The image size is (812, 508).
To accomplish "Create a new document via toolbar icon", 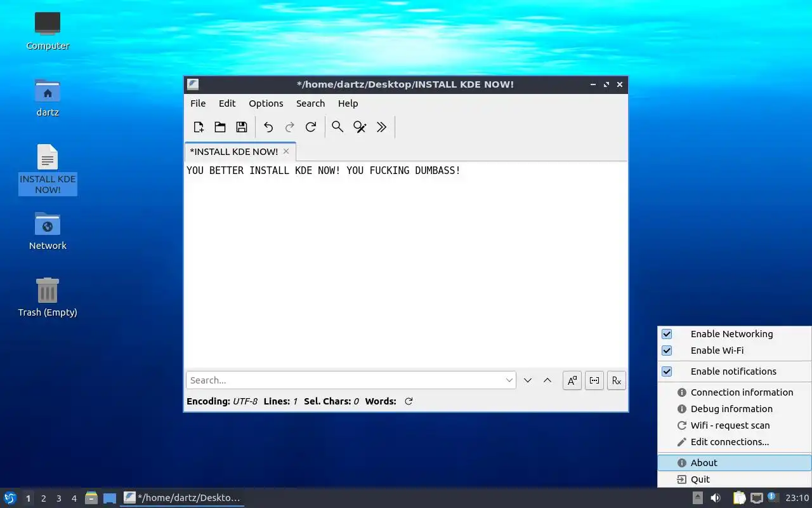I will pos(199,127).
